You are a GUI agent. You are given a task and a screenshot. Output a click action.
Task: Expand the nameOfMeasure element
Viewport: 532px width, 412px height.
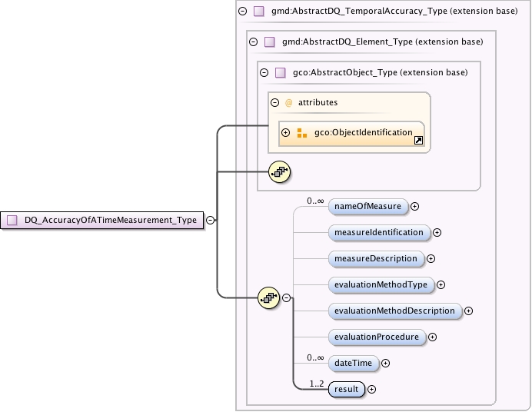414,206
